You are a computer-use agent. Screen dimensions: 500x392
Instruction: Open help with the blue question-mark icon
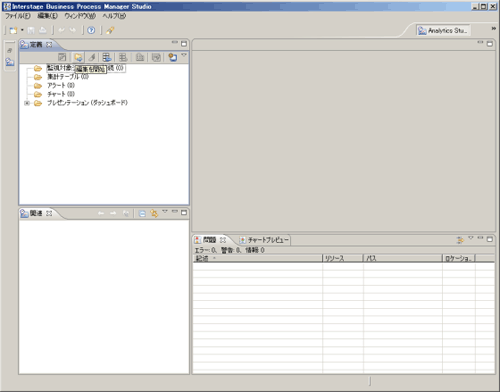(91, 31)
